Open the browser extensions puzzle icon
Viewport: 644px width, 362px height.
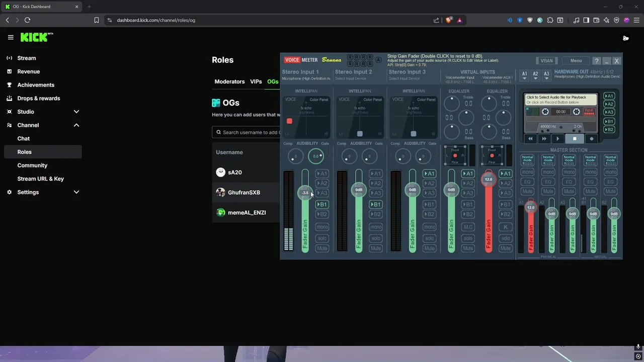pyautogui.click(x=550, y=20)
